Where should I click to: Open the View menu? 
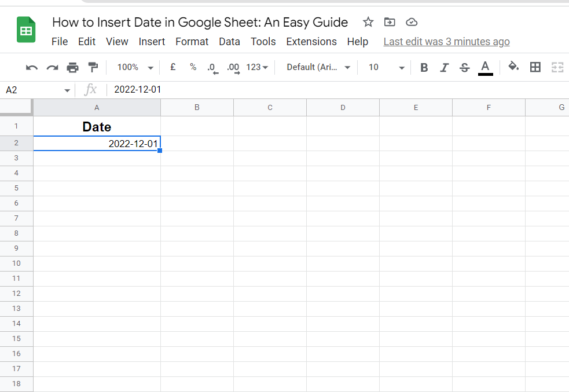117,42
